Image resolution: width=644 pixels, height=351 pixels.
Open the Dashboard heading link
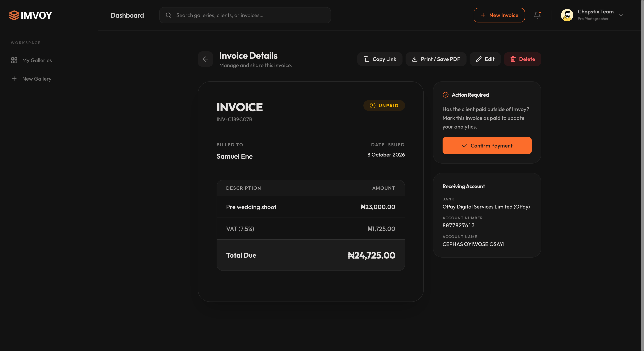click(127, 15)
